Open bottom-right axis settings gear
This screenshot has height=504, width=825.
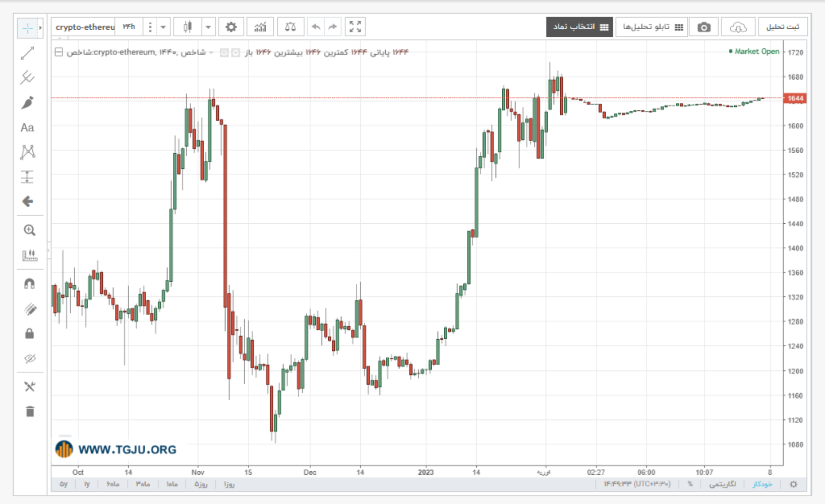pos(793,484)
